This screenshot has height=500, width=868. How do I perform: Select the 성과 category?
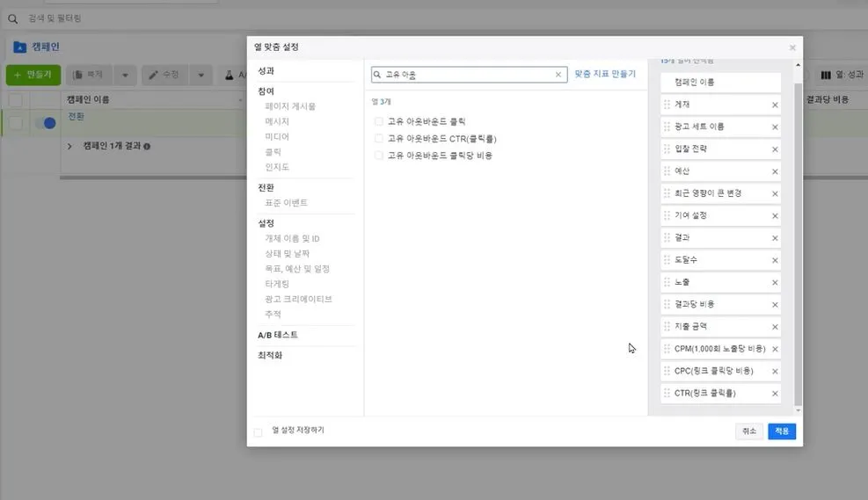point(266,71)
